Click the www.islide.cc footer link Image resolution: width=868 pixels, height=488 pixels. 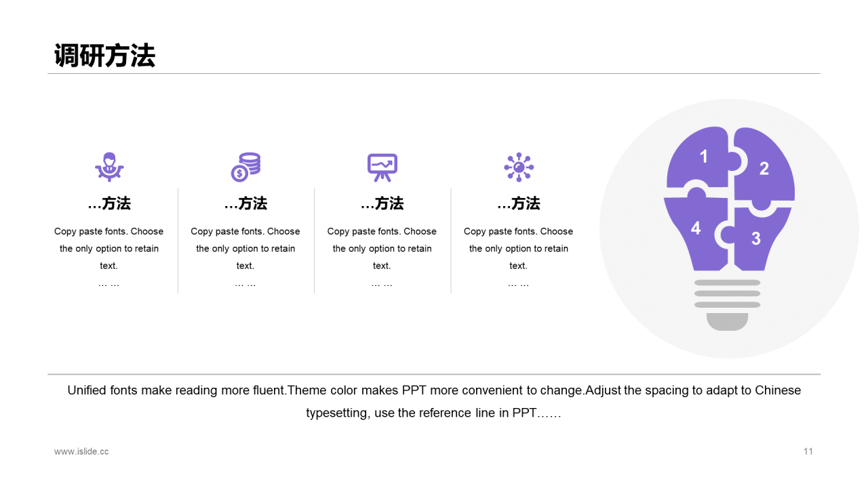[x=81, y=451]
